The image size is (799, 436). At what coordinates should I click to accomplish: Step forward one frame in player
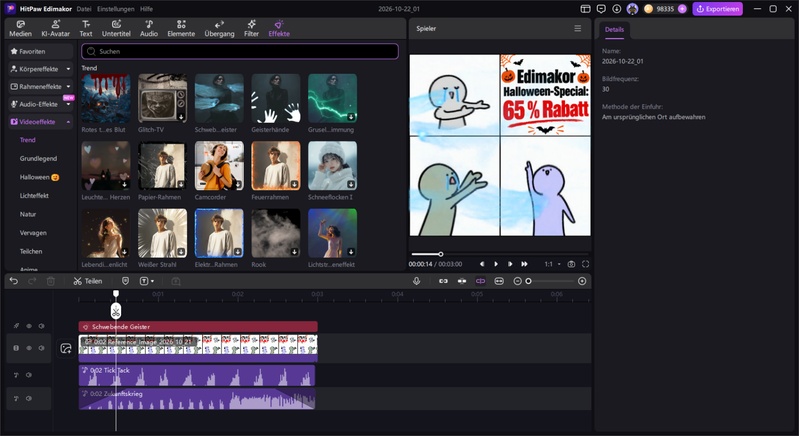510,264
